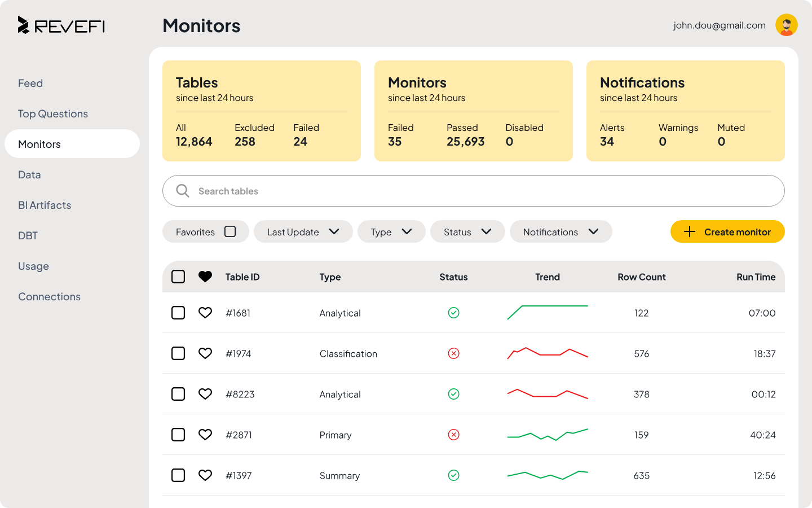The width and height of the screenshot is (812, 508).
Task: Open the Notifications summary card
Action: (686, 111)
